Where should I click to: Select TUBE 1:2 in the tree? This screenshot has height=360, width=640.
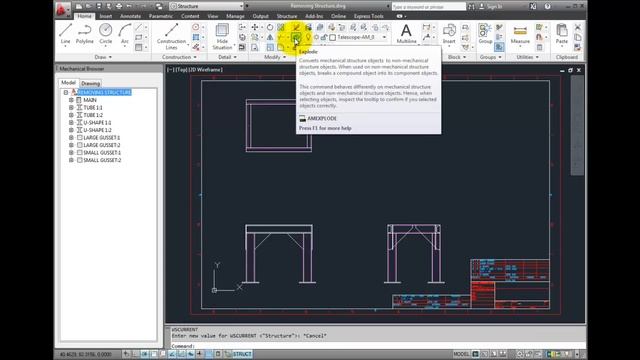click(x=93, y=115)
